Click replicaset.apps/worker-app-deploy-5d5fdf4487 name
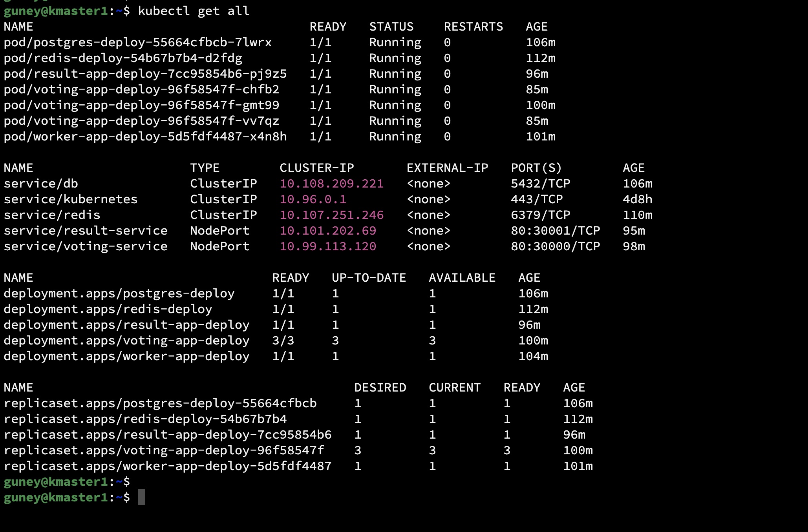Screen dimensions: 808x532 tap(168, 466)
